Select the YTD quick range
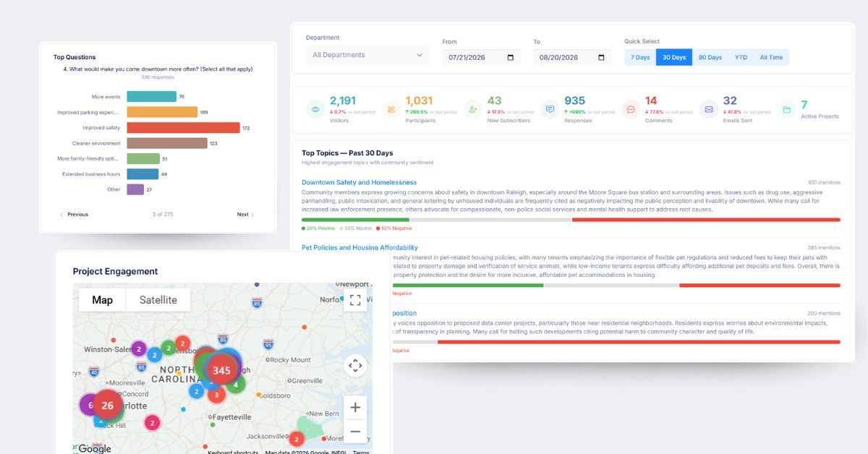The width and height of the screenshot is (868, 454). click(741, 57)
